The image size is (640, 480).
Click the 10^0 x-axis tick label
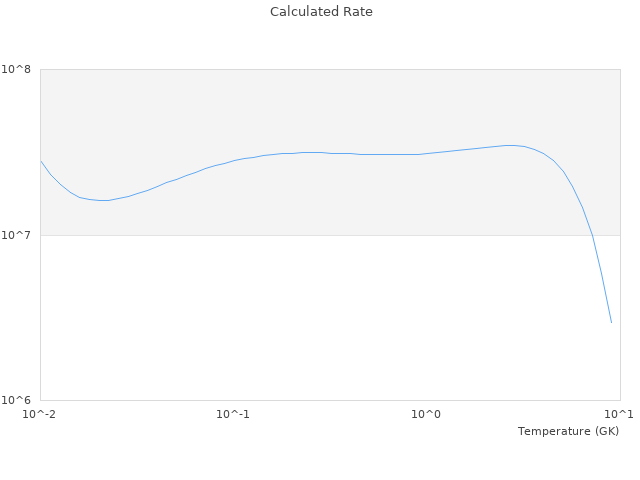427,415
